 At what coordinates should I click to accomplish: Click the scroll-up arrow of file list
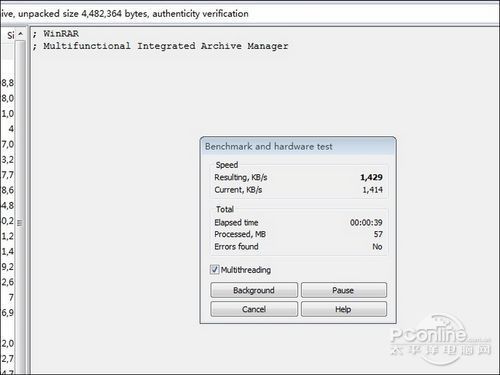pos(21,34)
